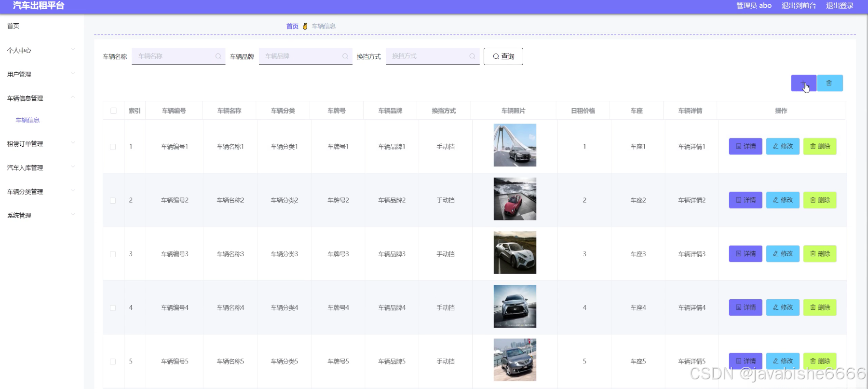Viewport: 868px width, 389px height.
Task: Click the cell 车辆品牌2
Action: click(x=392, y=200)
